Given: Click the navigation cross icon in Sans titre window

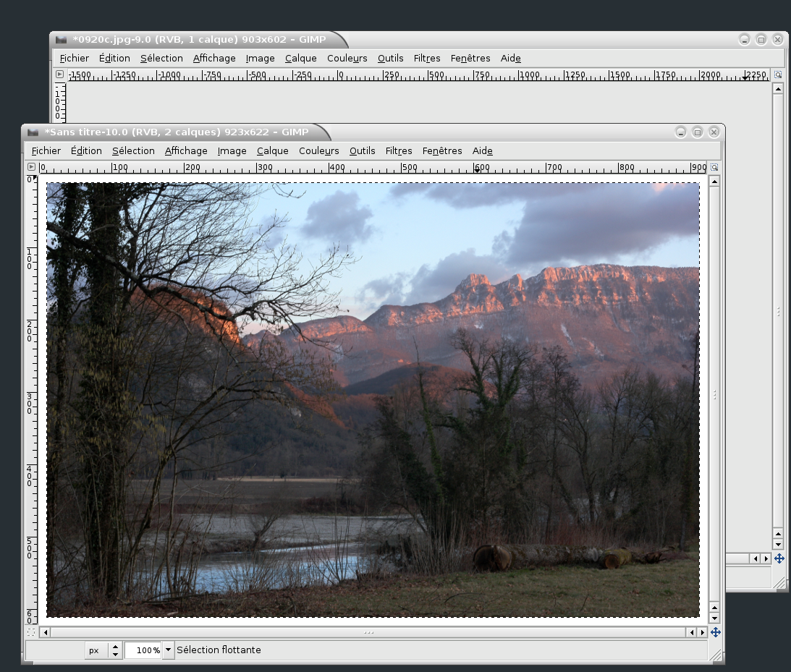Looking at the screenshot, I should coord(715,632).
